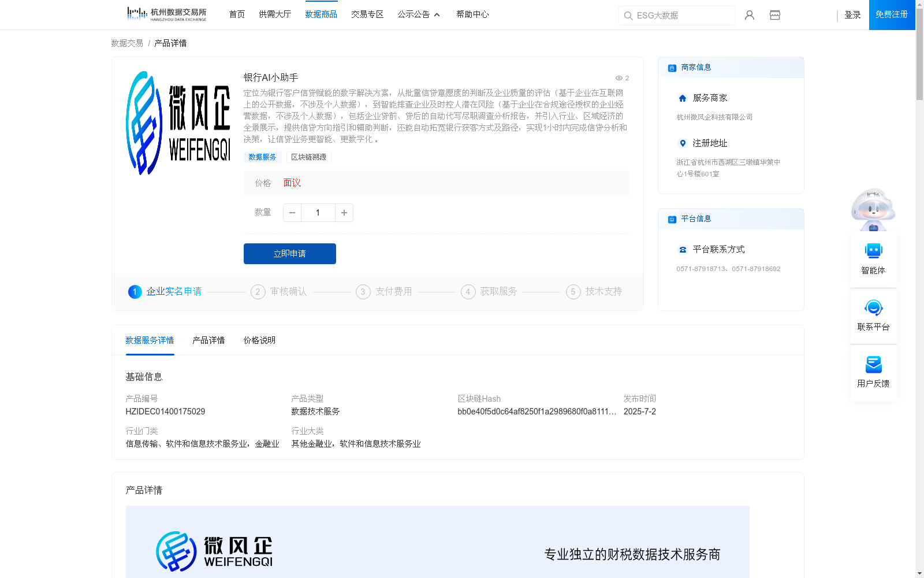Click the 区块链溯源 tag
Screen dimensions: 924x578
tap(309, 157)
